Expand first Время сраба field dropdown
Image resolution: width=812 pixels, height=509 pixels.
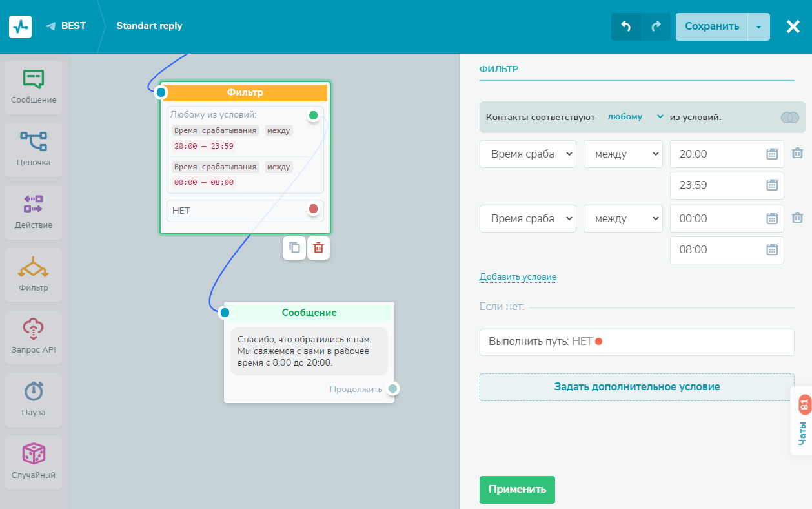[527, 154]
